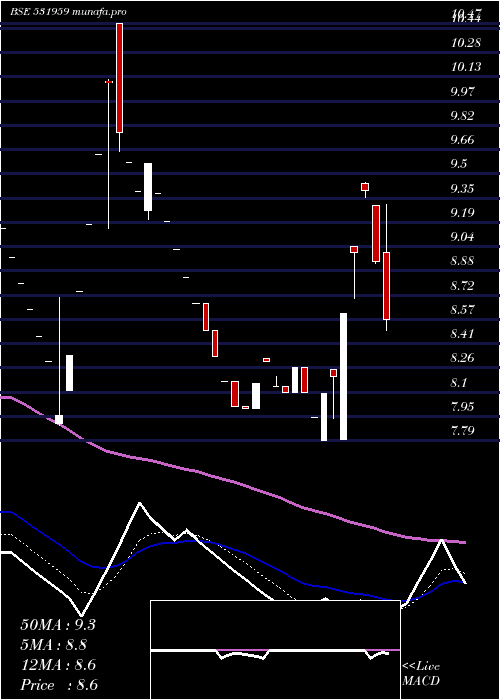The height and width of the screenshot is (700, 500).
Task: Click the BSE 531959 munafa.pro chart title
Action: [68, 12]
